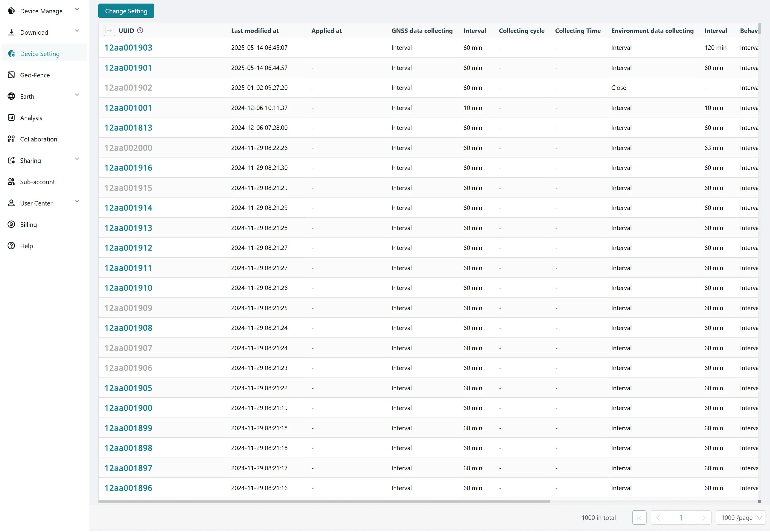
Task: Click the Billing dollar icon
Action: coord(11,224)
